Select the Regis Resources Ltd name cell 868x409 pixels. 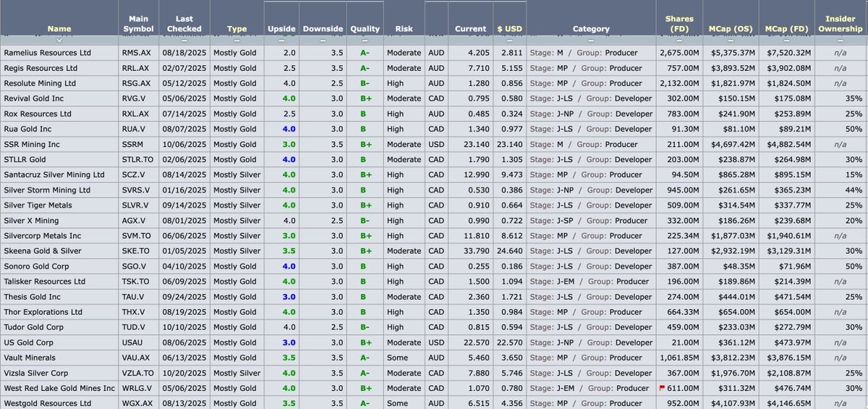(40, 68)
